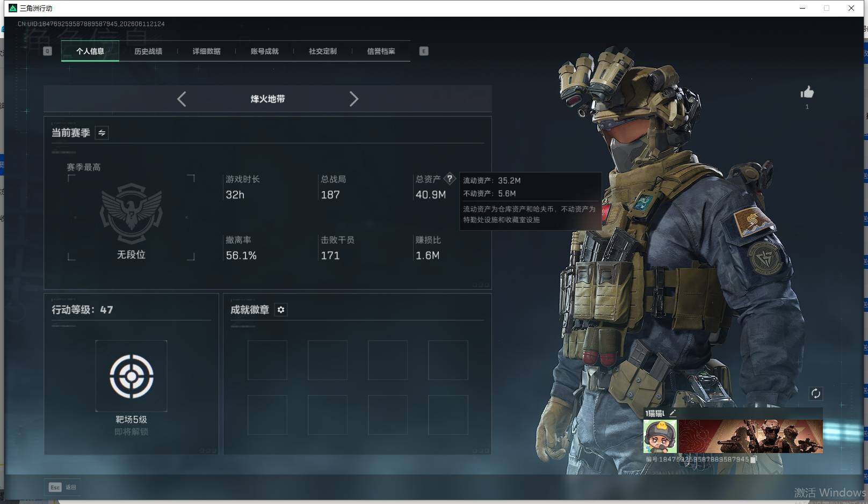Click the 总资产 40.9M value
This screenshot has width=868, height=504.
430,195
